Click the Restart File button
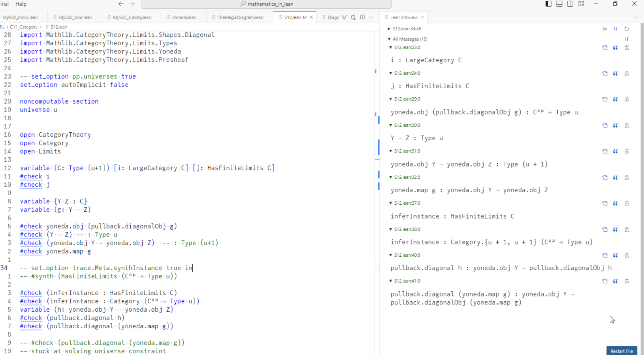Image resolution: width=644 pixels, height=355 pixels. tap(621, 351)
